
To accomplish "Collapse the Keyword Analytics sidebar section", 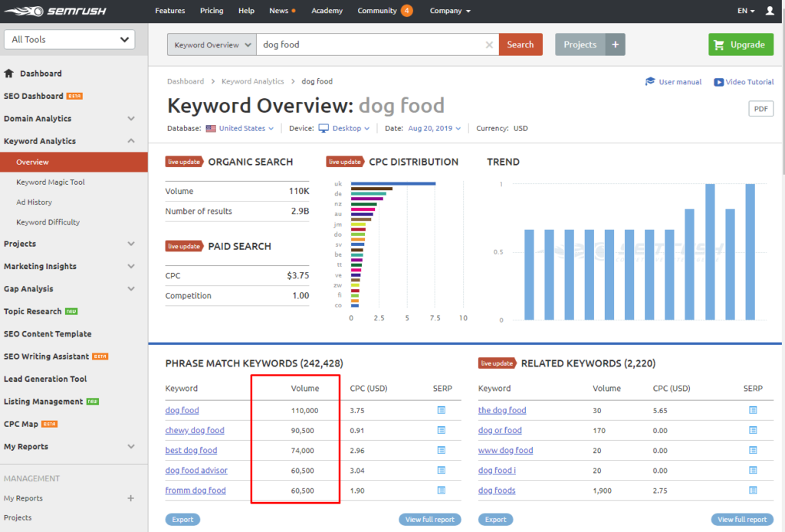I will (130, 141).
